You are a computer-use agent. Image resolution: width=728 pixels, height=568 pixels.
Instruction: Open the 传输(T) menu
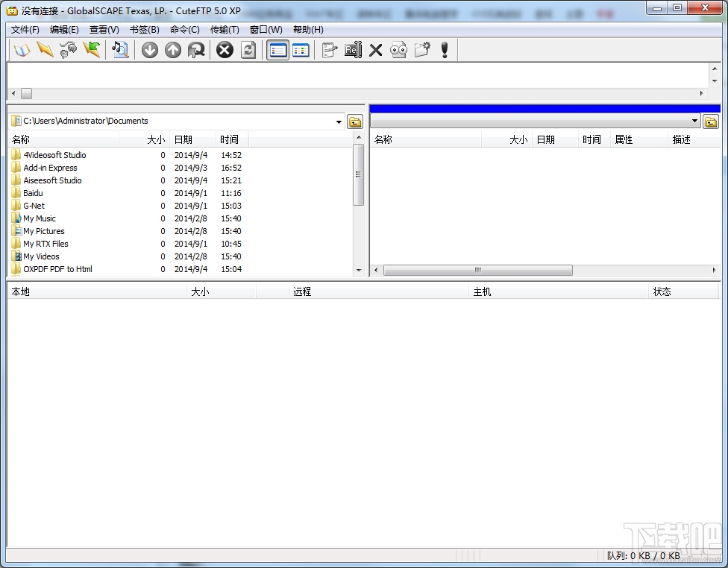(x=225, y=30)
